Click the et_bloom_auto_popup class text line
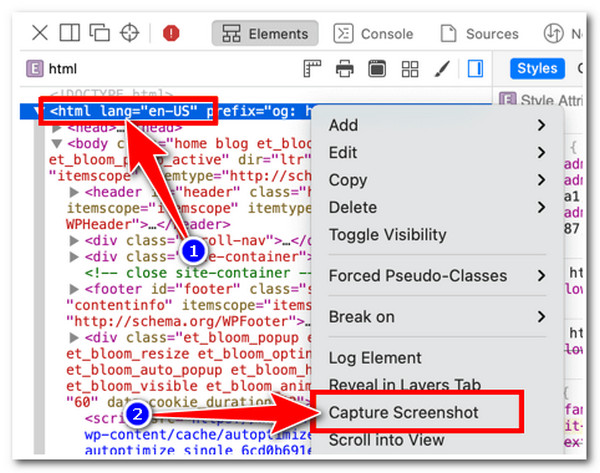The height and width of the screenshot is (473, 600). coord(189,370)
